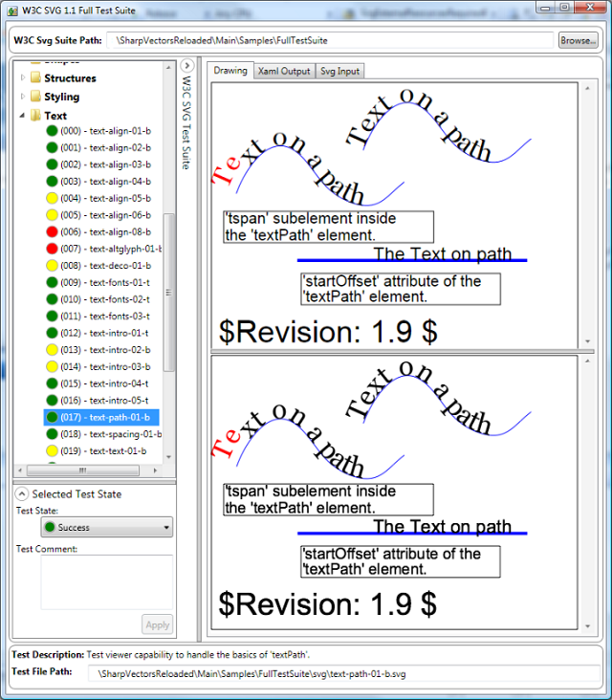Screen dimensions: 612x700
Task: Click green status icon of text-fonts-02-t
Action: point(52,299)
